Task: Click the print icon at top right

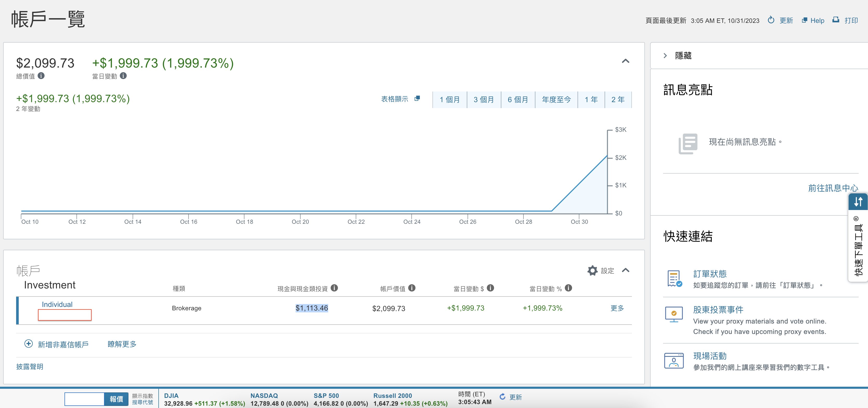Action: click(836, 20)
